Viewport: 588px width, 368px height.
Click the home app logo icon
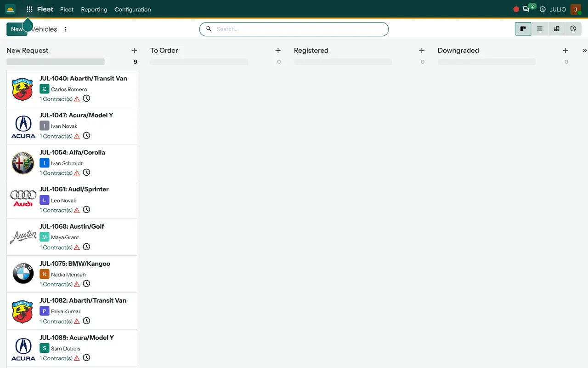(x=10, y=9)
